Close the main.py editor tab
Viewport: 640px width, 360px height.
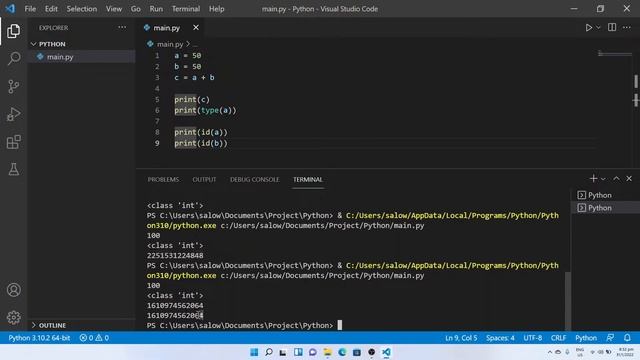click(x=196, y=27)
